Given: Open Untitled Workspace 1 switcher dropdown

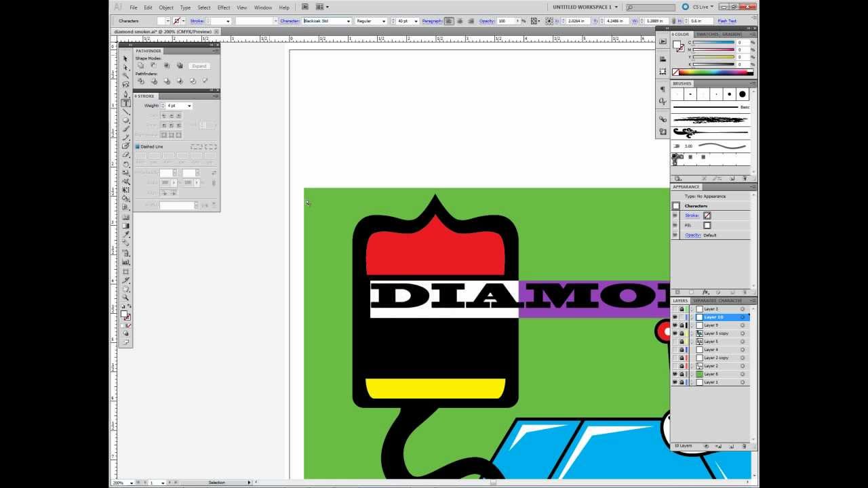Looking at the screenshot, I should point(585,7).
